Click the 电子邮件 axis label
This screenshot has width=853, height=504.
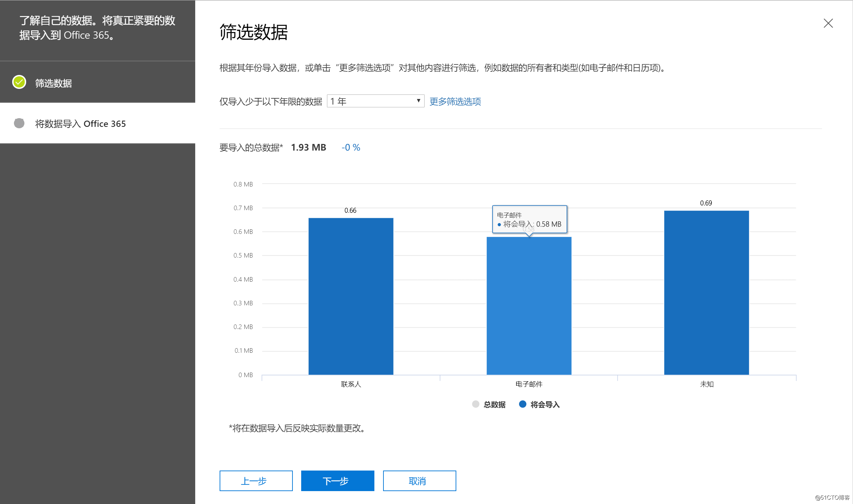[529, 384]
